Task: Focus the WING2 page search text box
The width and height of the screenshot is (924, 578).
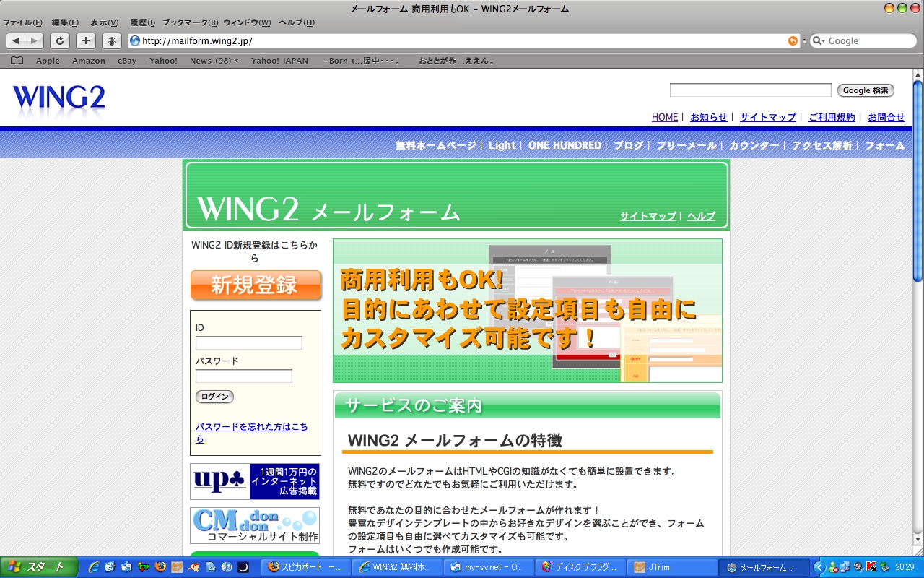Action: tap(751, 90)
